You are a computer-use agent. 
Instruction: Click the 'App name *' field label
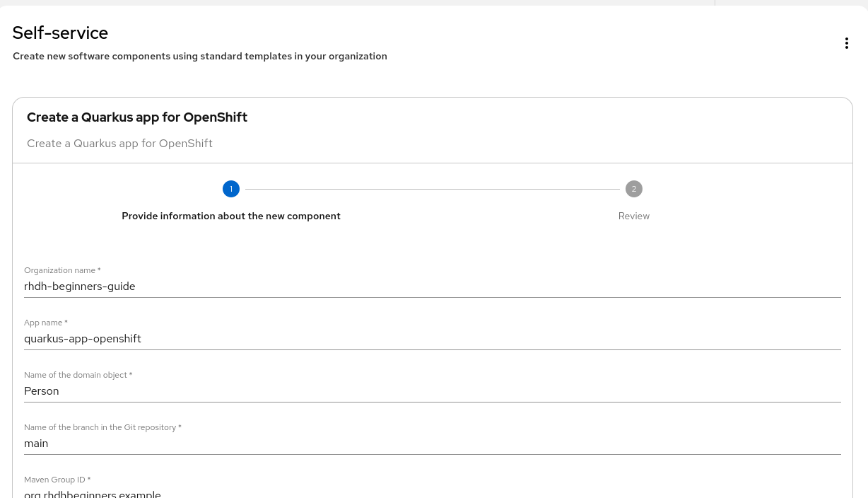click(x=46, y=323)
